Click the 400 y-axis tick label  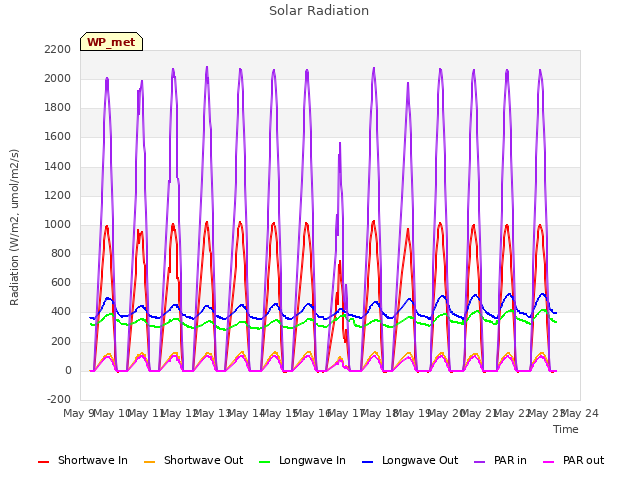pyautogui.click(x=61, y=312)
